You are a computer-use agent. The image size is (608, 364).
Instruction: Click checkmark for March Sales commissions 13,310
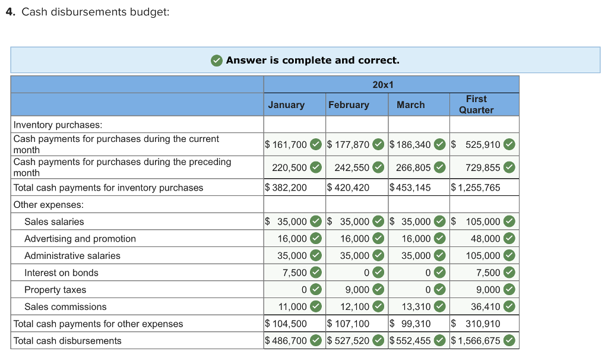pos(439,306)
